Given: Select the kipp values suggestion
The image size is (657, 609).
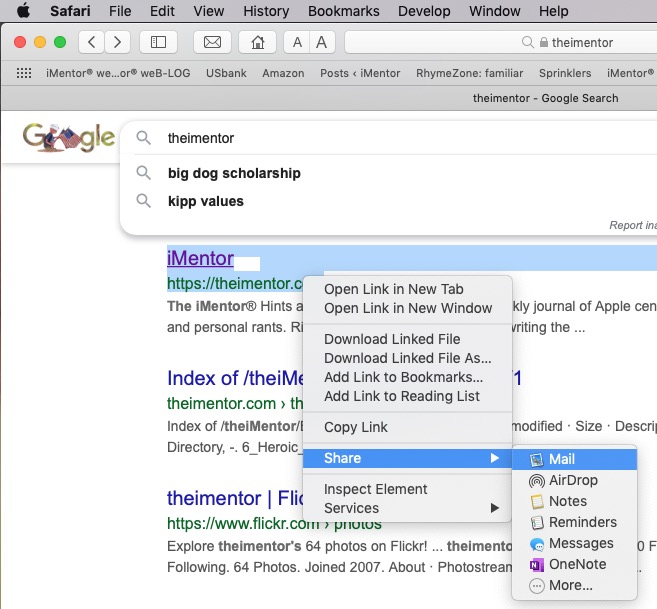Looking at the screenshot, I should (x=206, y=201).
